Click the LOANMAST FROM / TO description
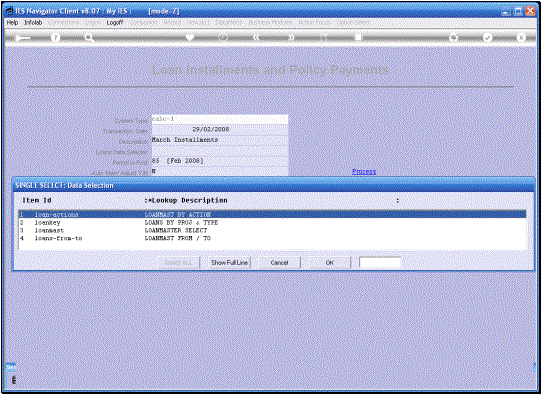The height and width of the screenshot is (394, 541). click(177, 238)
